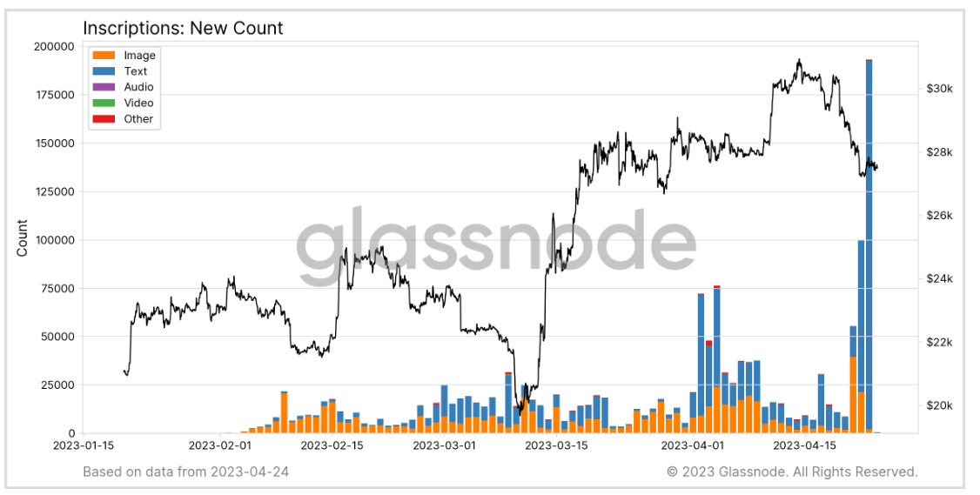Select the "Image" legend label
This screenshot has width=980, height=495.
tap(139, 56)
